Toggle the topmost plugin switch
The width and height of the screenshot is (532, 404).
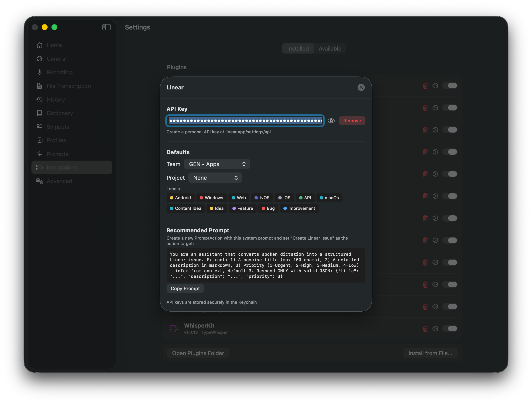[x=450, y=86]
